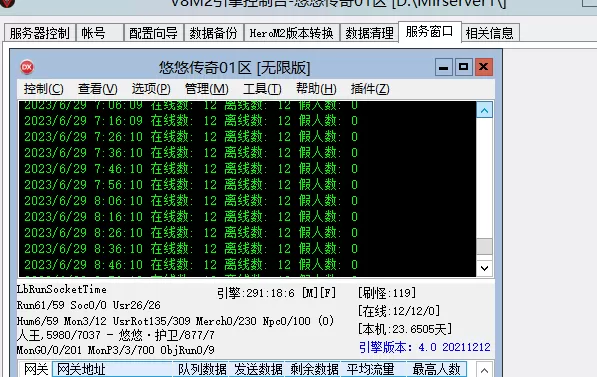
Task: Select the log line at 8:46:10
Action: click(x=191, y=265)
